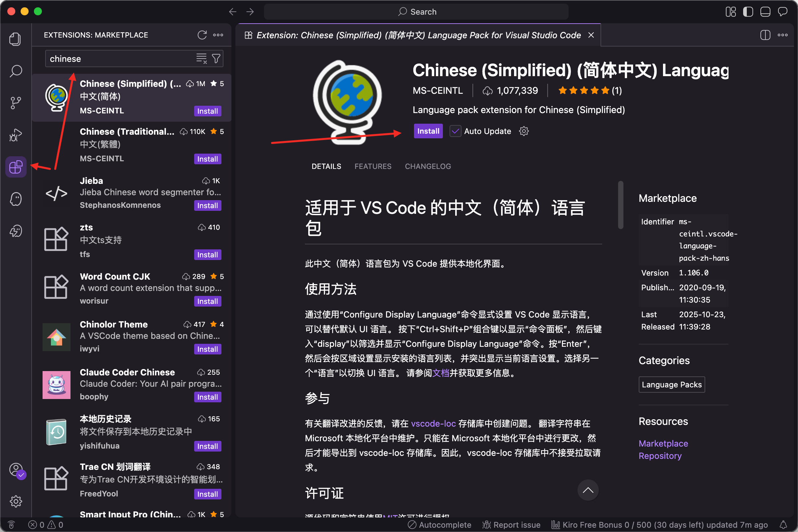Screen dimensions: 798x532
Task: Install Chinese (Simplified) from detail page
Action: 428,131
